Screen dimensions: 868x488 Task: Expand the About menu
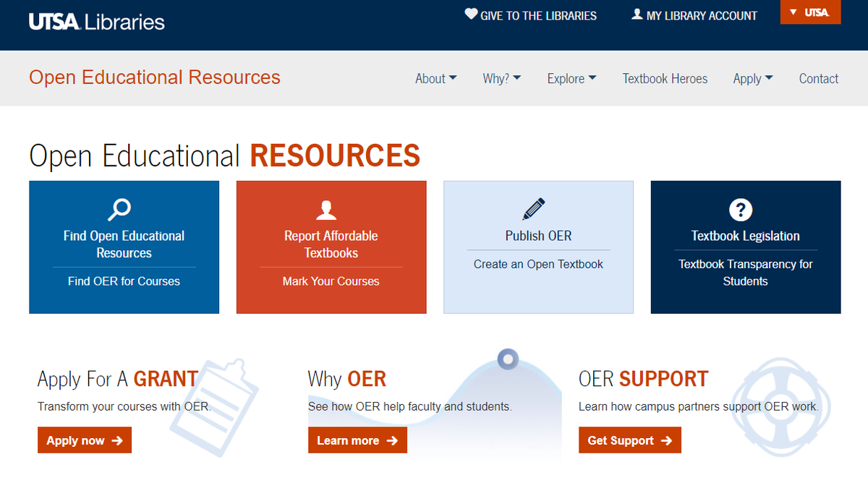pyautogui.click(x=436, y=79)
